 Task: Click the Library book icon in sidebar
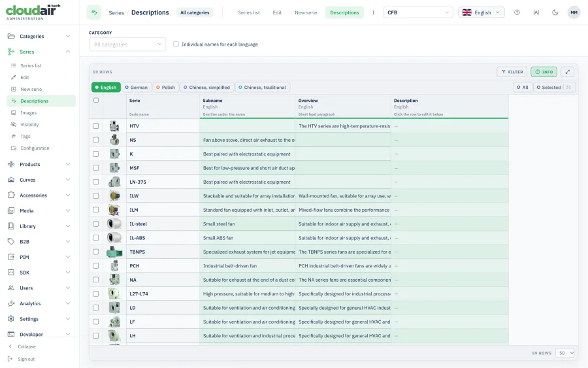[x=11, y=226]
